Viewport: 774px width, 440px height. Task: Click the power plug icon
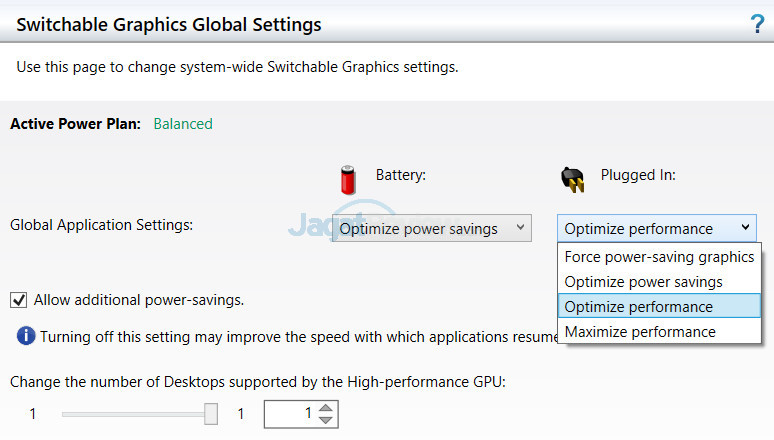click(572, 179)
